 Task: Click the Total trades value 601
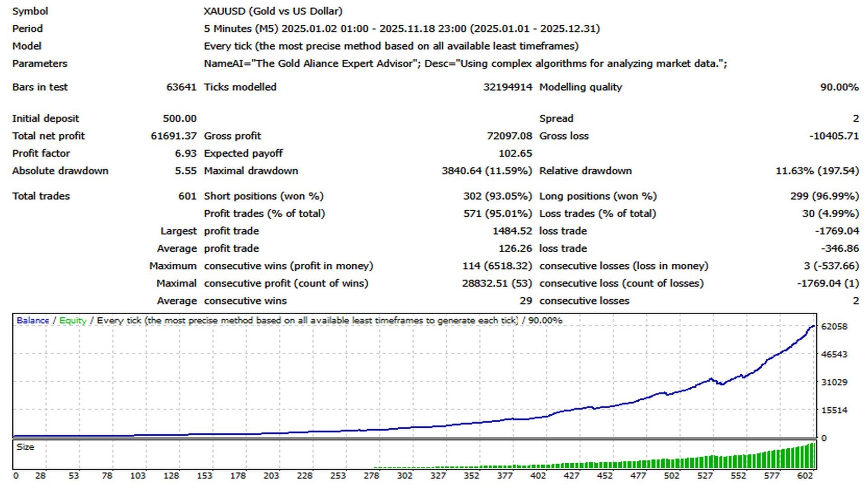(x=189, y=196)
